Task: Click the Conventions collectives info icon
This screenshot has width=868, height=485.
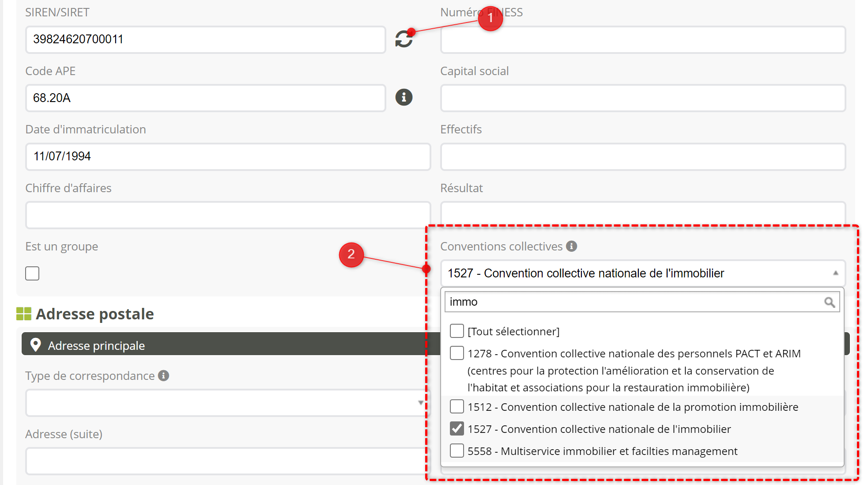Action: point(572,246)
